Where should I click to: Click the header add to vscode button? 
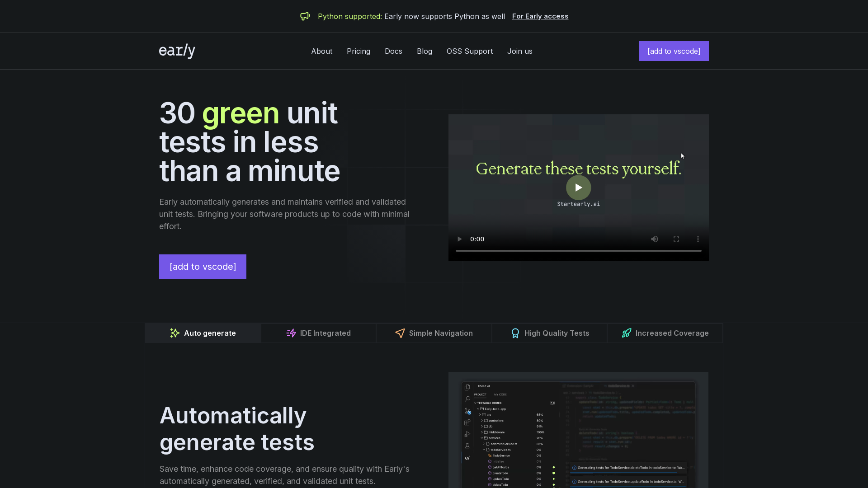tap(674, 51)
